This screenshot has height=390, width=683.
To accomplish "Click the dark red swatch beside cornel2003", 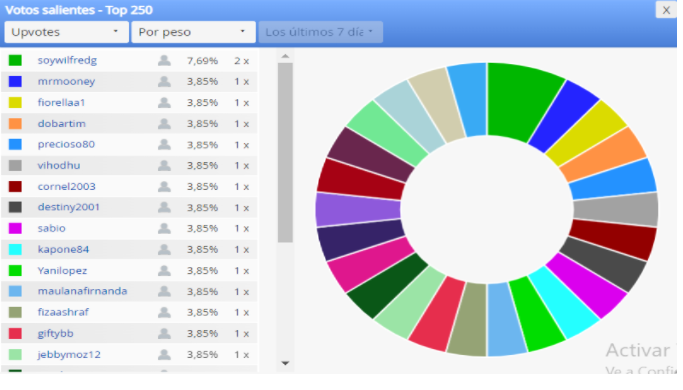I will [15, 187].
